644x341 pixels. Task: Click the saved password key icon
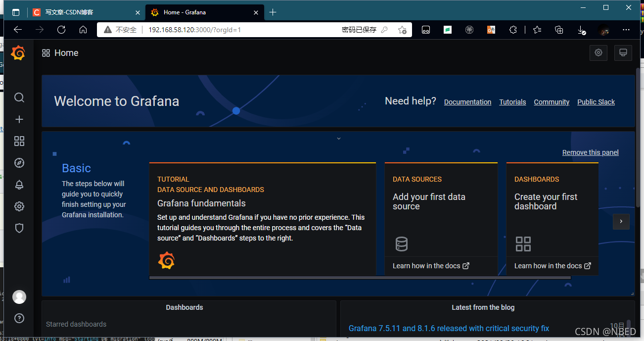(x=385, y=30)
